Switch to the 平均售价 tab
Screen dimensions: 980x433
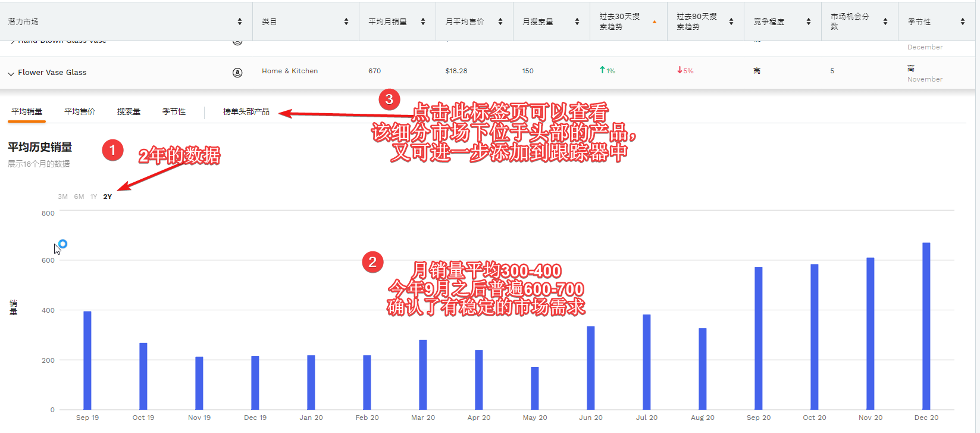(80, 111)
